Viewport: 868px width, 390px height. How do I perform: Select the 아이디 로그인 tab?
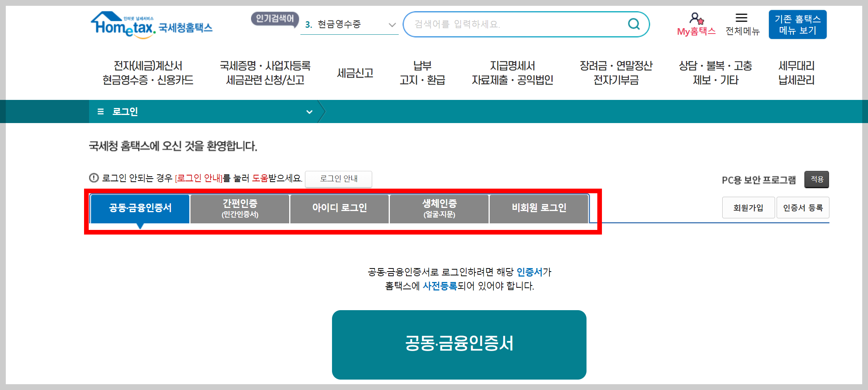point(339,208)
